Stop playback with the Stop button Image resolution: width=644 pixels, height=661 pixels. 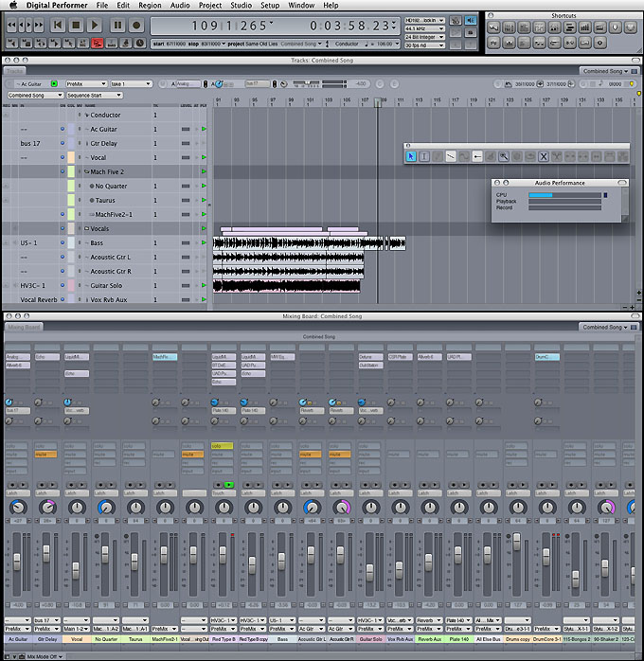(x=77, y=26)
